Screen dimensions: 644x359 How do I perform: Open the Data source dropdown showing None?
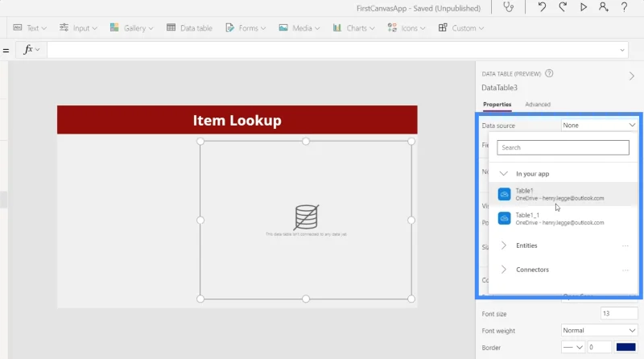click(599, 126)
